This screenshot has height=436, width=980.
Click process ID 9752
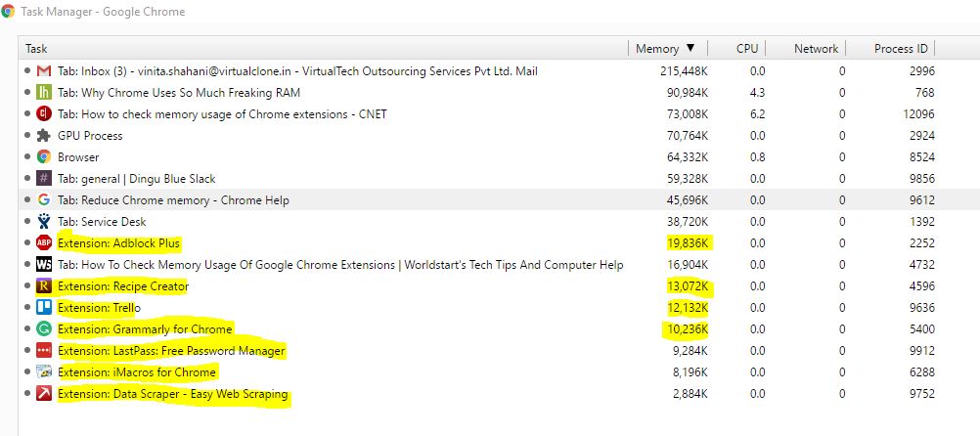(922, 394)
